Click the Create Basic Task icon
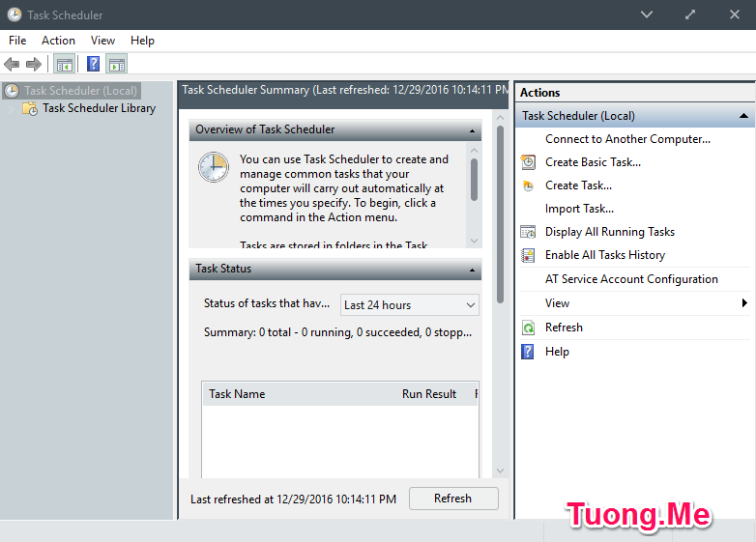The width and height of the screenshot is (756, 542). point(529,162)
